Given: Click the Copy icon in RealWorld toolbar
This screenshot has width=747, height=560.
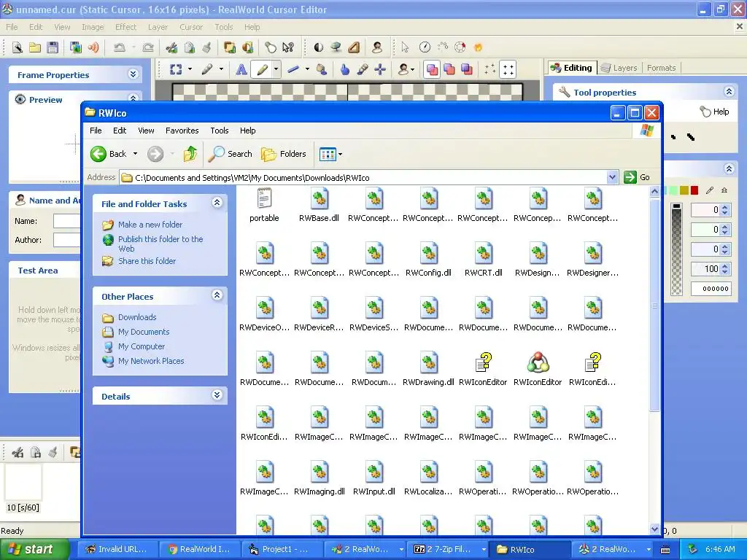Looking at the screenshot, I should point(189,47).
